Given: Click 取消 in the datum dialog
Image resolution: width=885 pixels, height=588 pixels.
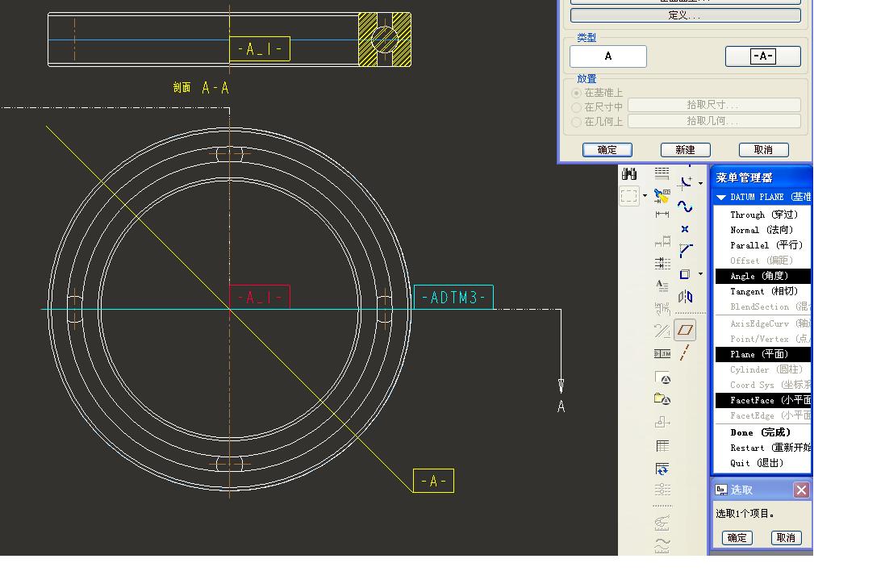Looking at the screenshot, I should 763,149.
